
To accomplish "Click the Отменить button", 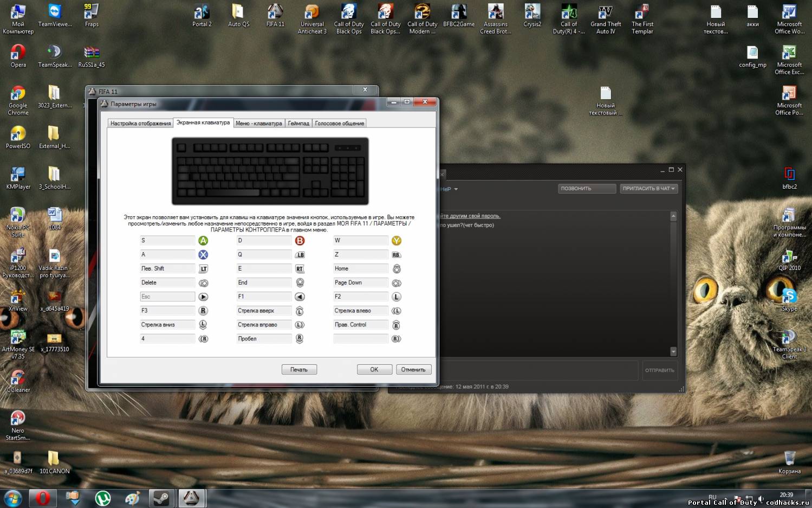I will point(414,370).
